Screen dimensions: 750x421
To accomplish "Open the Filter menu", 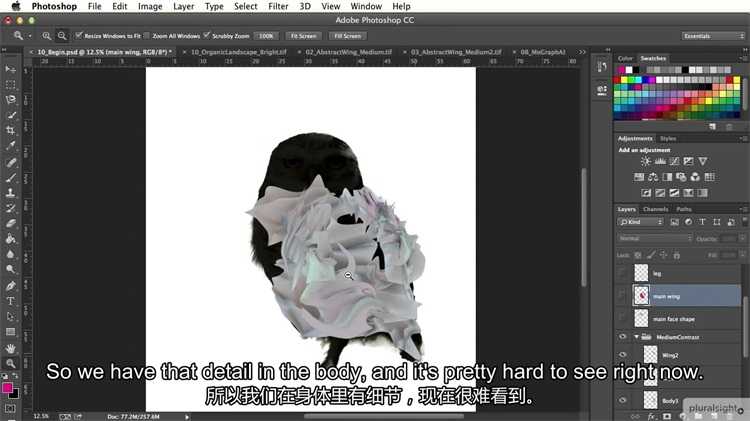I will click(x=278, y=6).
